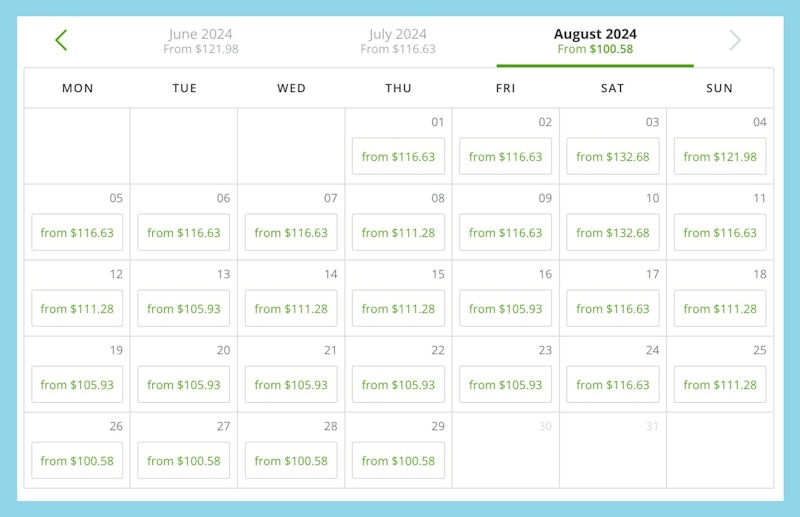Select August 06 fare from $116.63
This screenshot has width=800, height=517.
pos(184,233)
